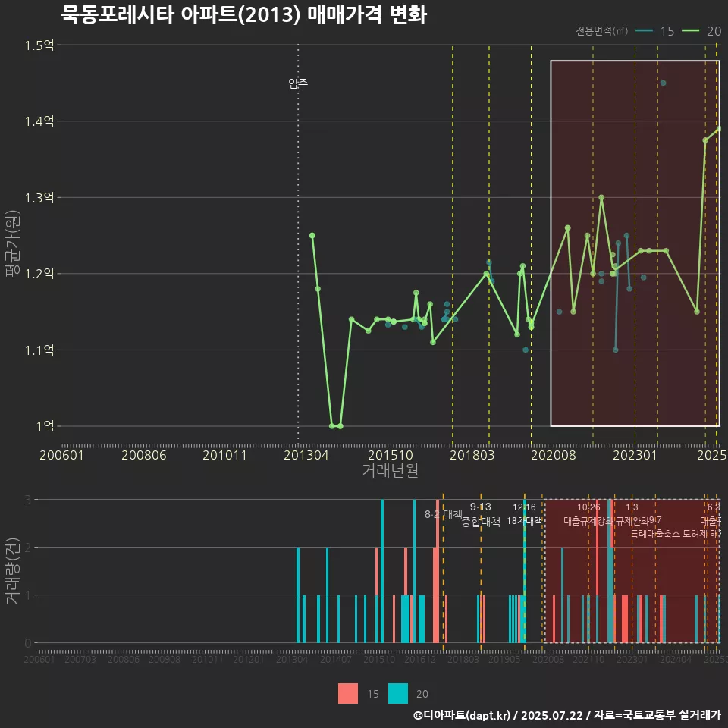This screenshot has width=728, height=728.
Task: Click the 201407 label on the volume chart axis
Action: pyautogui.click(x=336, y=659)
